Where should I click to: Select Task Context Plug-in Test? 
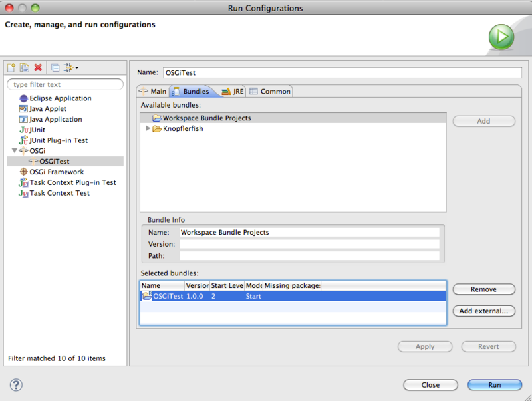[x=72, y=182]
